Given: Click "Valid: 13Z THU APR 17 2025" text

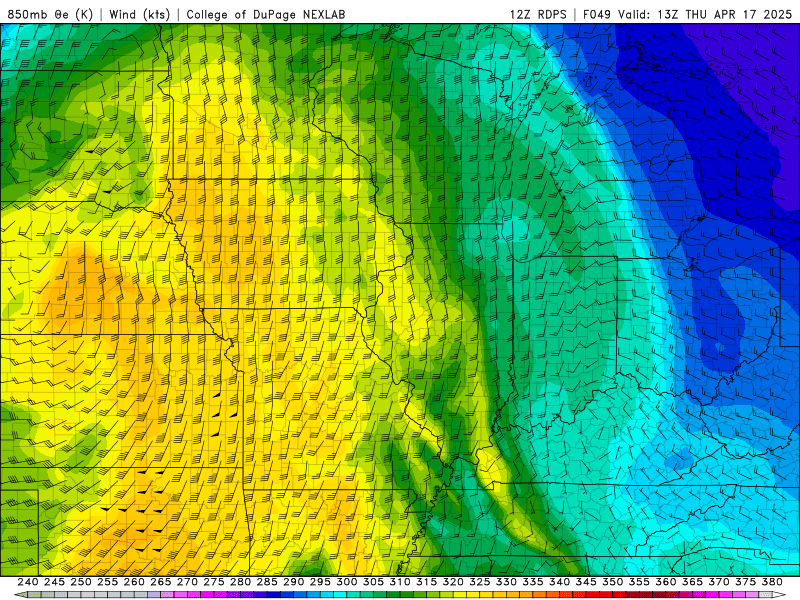Looking at the screenshot, I should pyautogui.click(x=705, y=14).
